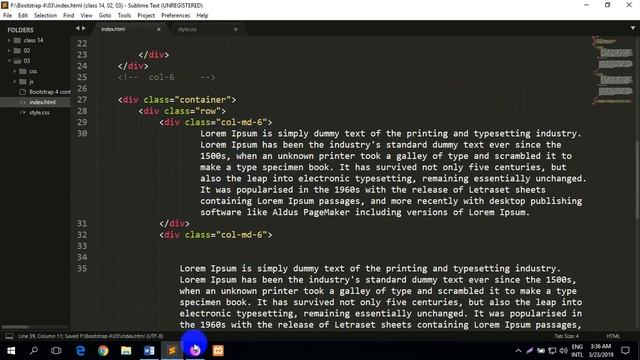Open network status in system tray
The width and height of the screenshot is (640, 360).
552,351
